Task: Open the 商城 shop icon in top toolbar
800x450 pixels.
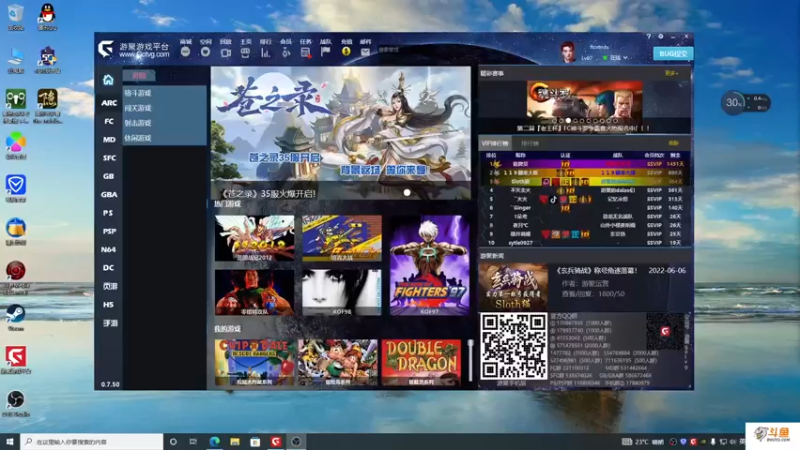Action: pos(185,51)
